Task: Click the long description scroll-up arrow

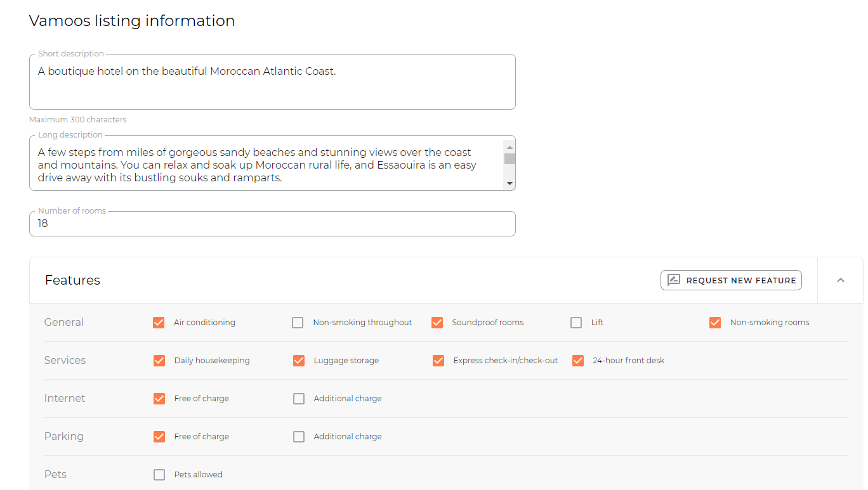Action: tap(510, 147)
